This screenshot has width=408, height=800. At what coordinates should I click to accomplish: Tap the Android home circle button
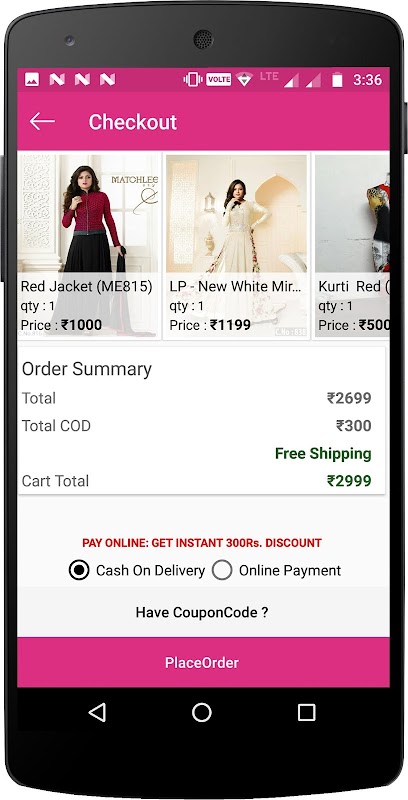(202, 712)
